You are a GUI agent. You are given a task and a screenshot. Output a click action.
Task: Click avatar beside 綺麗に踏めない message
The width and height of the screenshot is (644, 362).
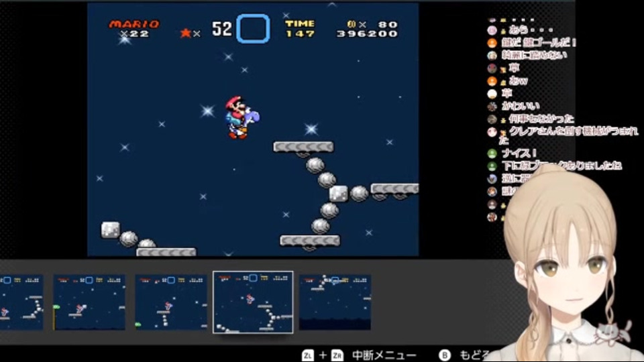click(492, 56)
